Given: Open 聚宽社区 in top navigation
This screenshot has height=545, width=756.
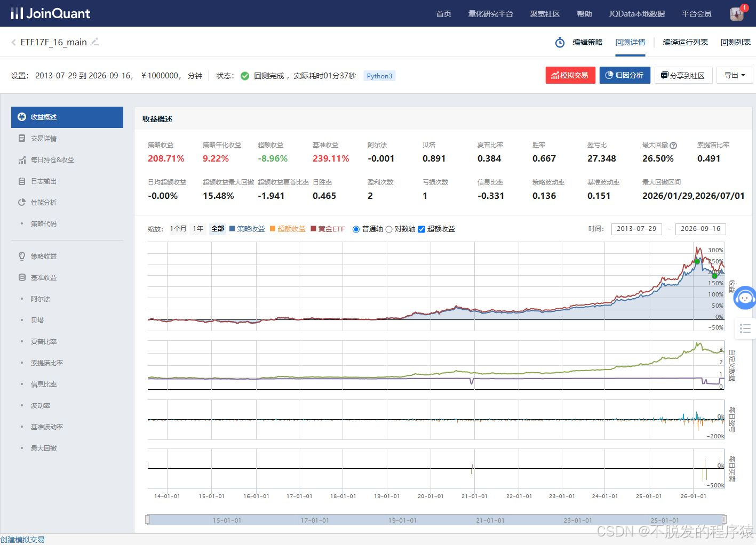Looking at the screenshot, I should click(x=545, y=14).
